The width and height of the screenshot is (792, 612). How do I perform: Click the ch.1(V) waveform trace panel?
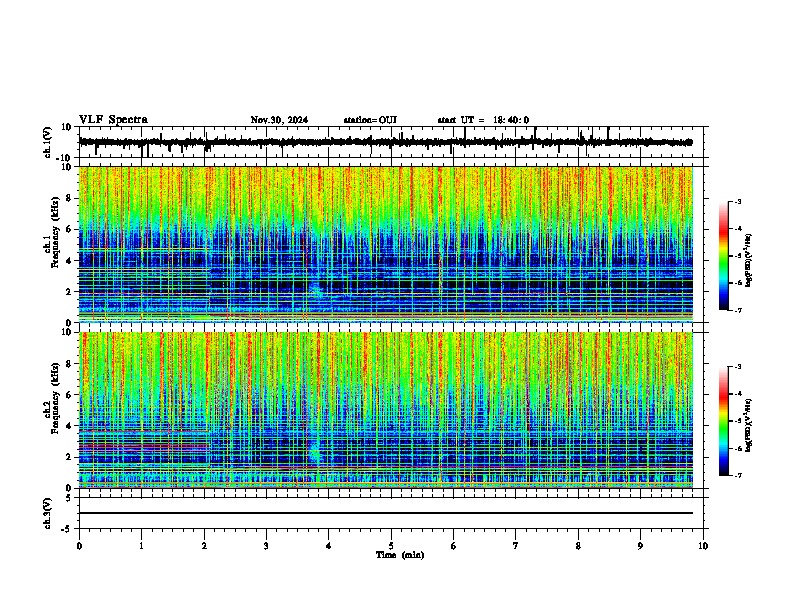[x=393, y=142]
